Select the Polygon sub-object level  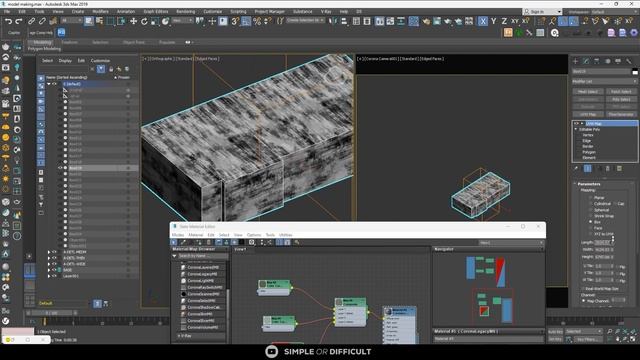589,152
